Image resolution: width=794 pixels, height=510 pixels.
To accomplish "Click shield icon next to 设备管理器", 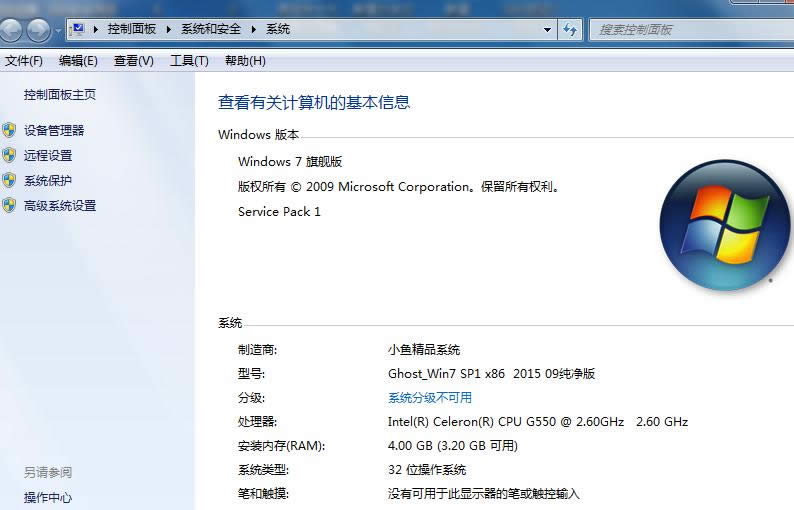I will coord(9,130).
